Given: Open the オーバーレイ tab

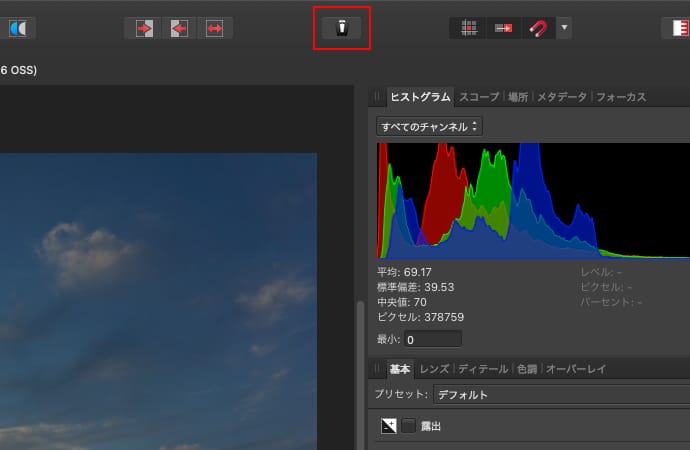Looking at the screenshot, I should point(575,369).
